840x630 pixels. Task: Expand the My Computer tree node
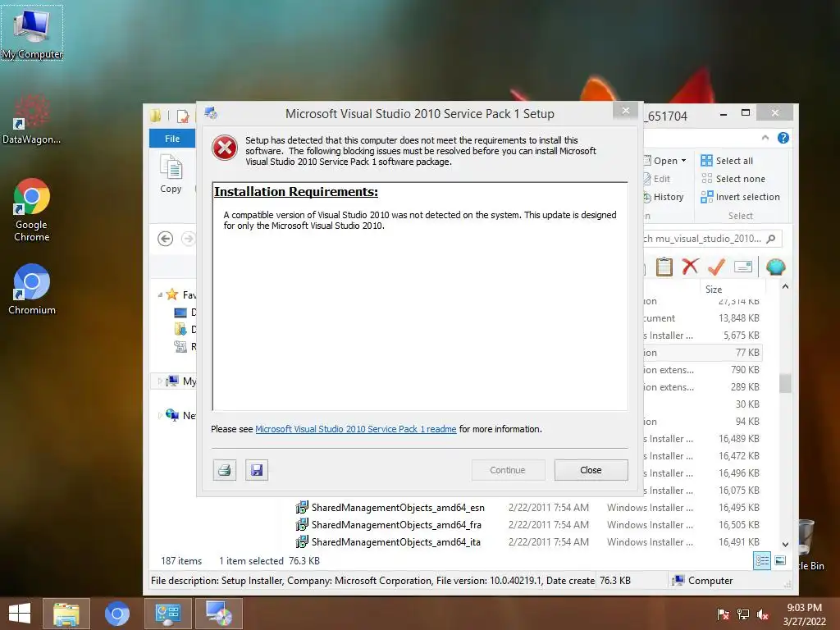[160, 381]
